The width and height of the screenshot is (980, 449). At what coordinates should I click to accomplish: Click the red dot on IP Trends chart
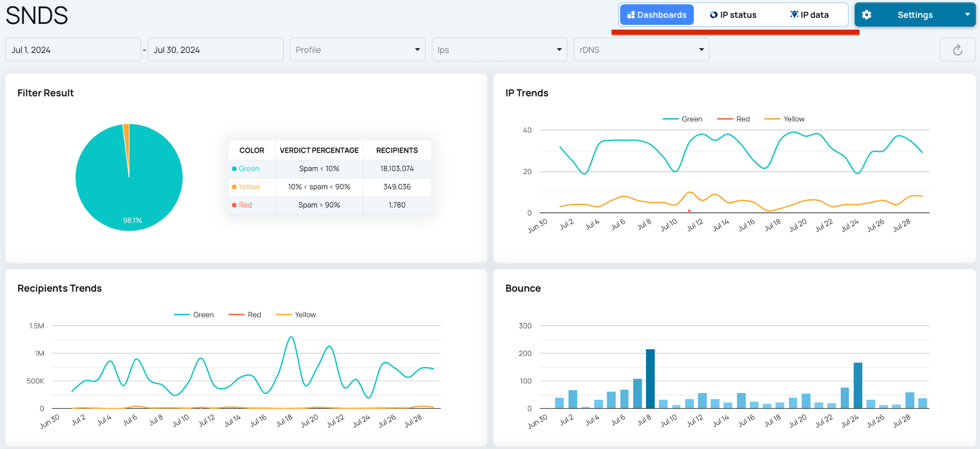click(689, 211)
